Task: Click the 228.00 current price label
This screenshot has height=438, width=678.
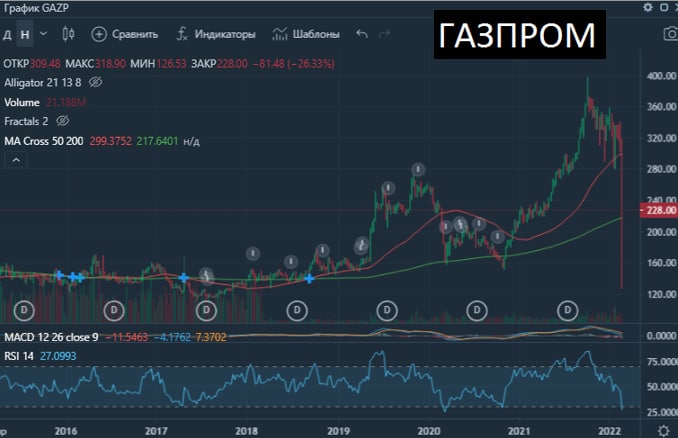Action: (659, 210)
